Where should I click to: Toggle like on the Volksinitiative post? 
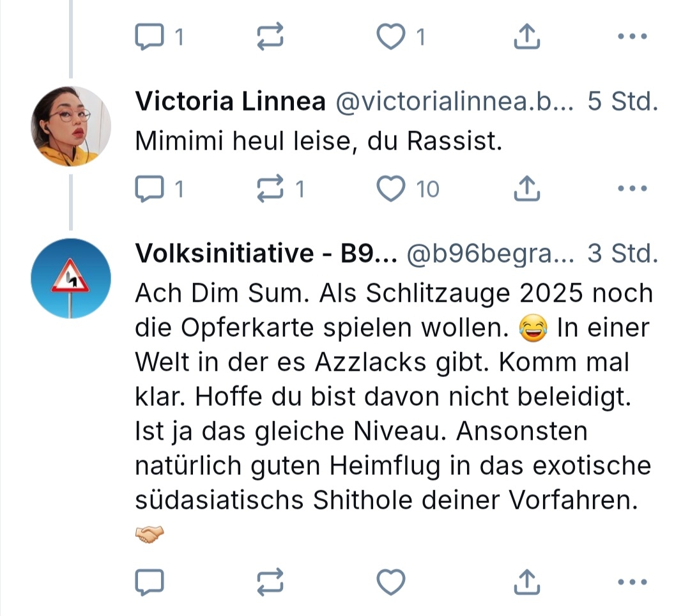click(392, 581)
